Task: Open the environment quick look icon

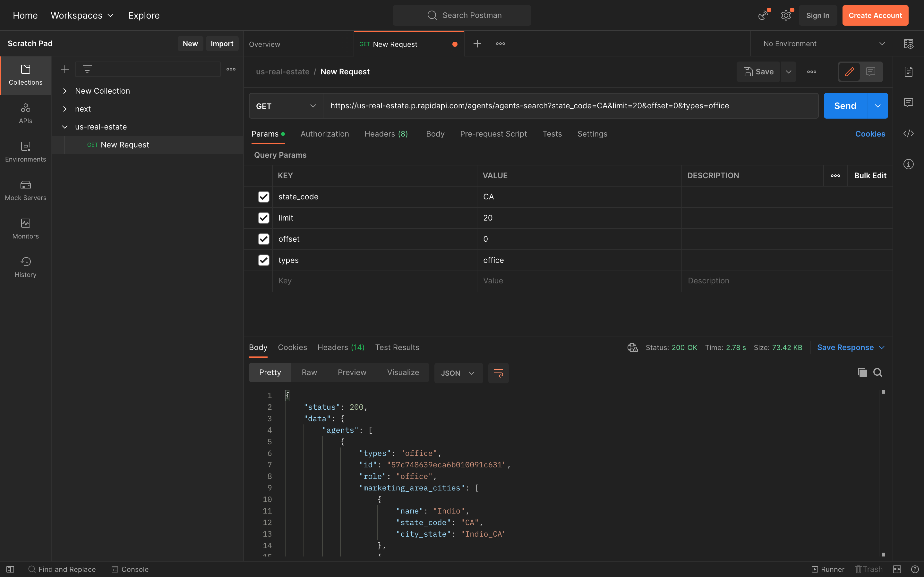Action: point(908,44)
